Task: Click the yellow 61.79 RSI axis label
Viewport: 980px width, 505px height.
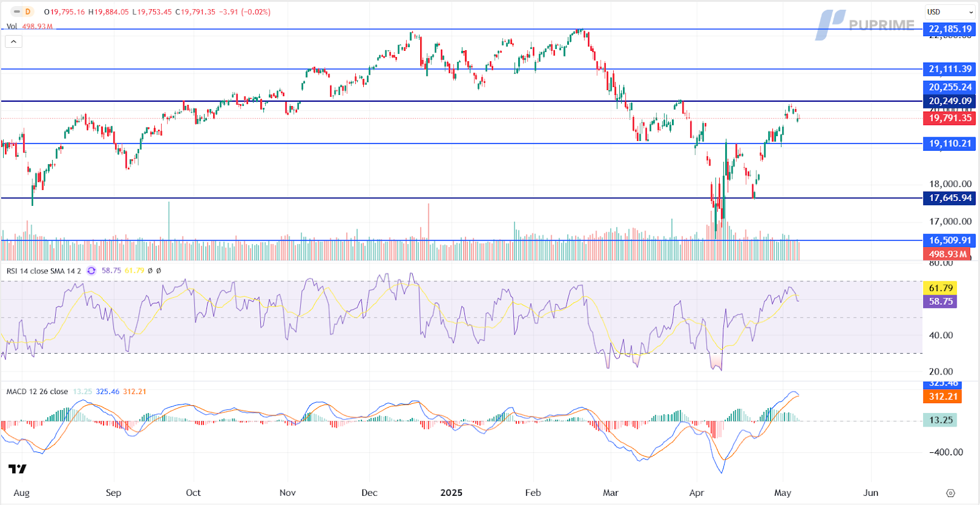Action: 940,288
